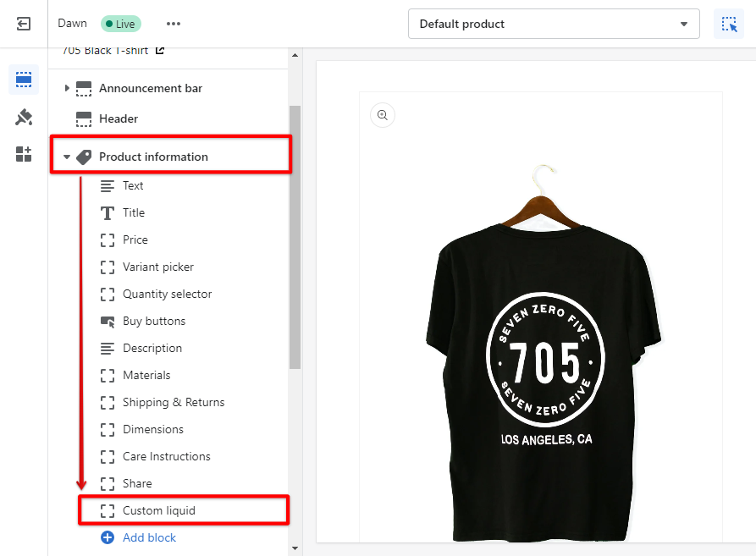Zoom the product image with magnifier
Image resolution: width=756 pixels, height=556 pixels.
[383, 115]
